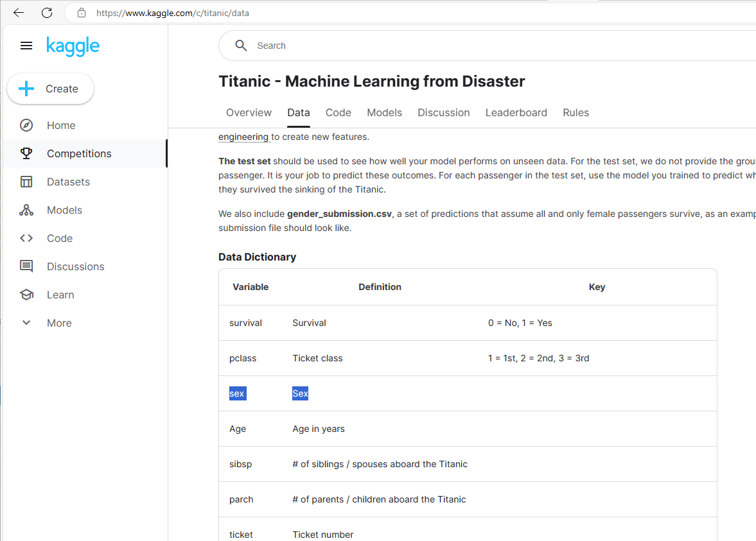Click the 'Age in years' definition
This screenshot has height=541, width=756.
point(319,429)
